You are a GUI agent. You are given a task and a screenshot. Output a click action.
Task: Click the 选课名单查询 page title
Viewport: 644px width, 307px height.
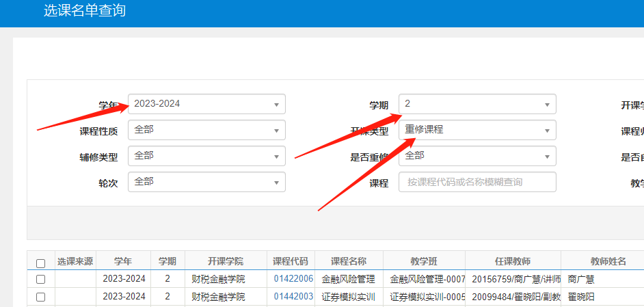pos(85,11)
